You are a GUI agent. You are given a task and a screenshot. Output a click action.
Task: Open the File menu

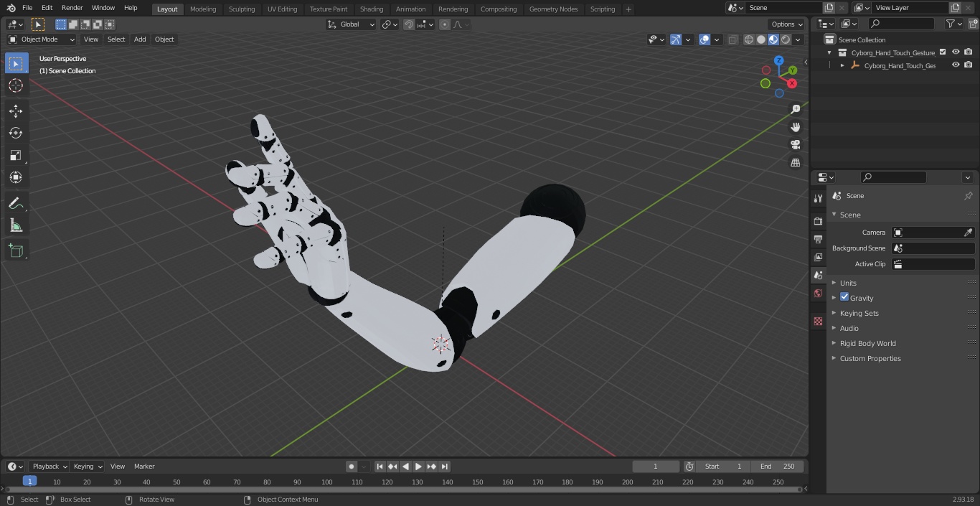[27, 8]
